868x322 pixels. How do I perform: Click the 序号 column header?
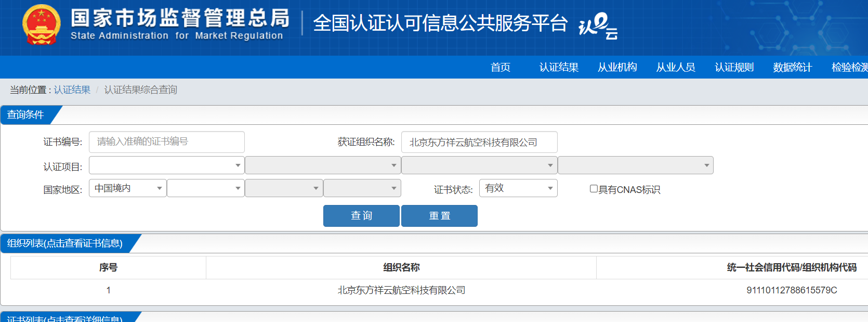108,267
